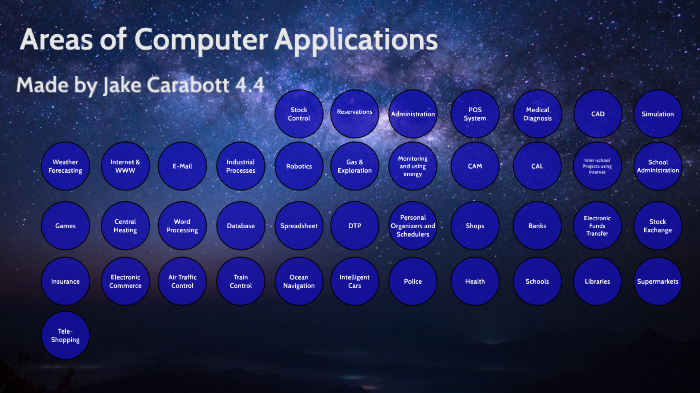Image resolution: width=700 pixels, height=393 pixels.
Task: Select the Supermarkets circle
Action: point(658,281)
